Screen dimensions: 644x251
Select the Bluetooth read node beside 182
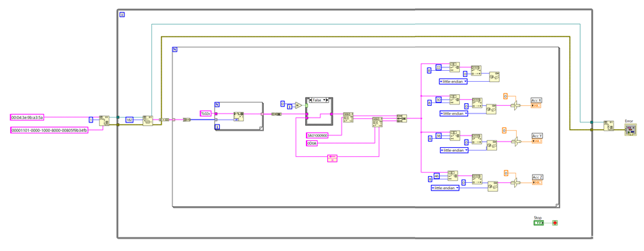point(147,121)
